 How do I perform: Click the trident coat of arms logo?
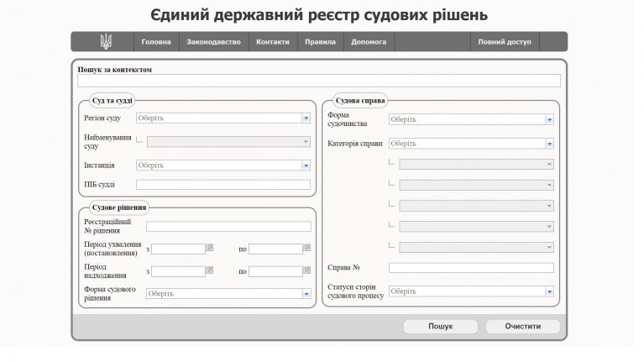106,41
